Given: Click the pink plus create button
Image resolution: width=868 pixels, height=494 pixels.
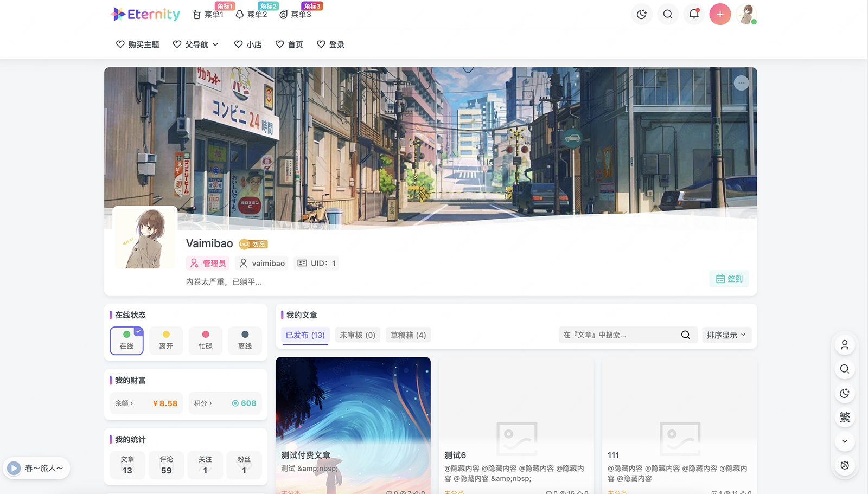Looking at the screenshot, I should tap(720, 14).
